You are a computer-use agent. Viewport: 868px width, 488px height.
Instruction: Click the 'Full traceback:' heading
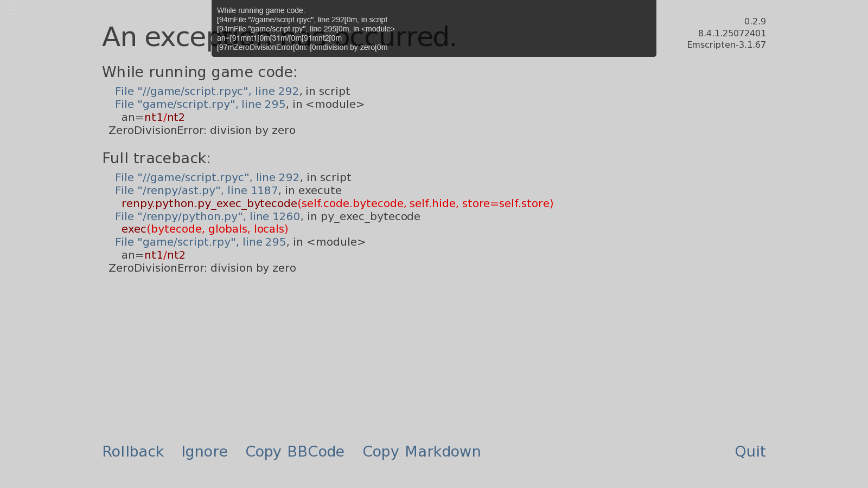(x=156, y=158)
